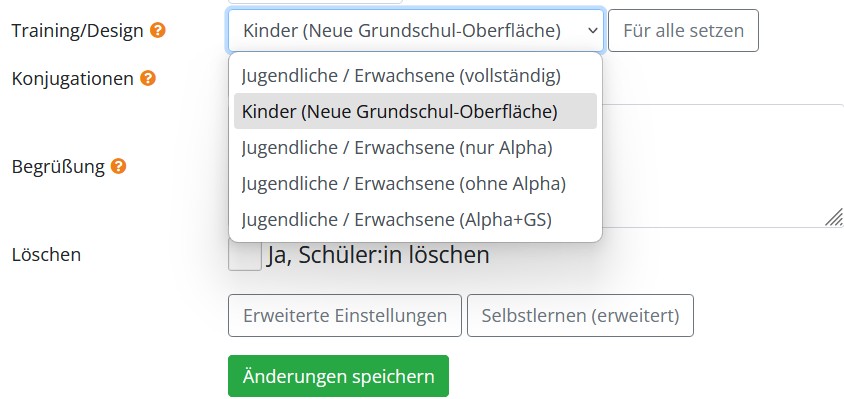The width and height of the screenshot is (844, 399).
Task: Select 'Kinder (Neue Grundschul-Oberfläche)' in the list
Action: pyautogui.click(x=415, y=111)
